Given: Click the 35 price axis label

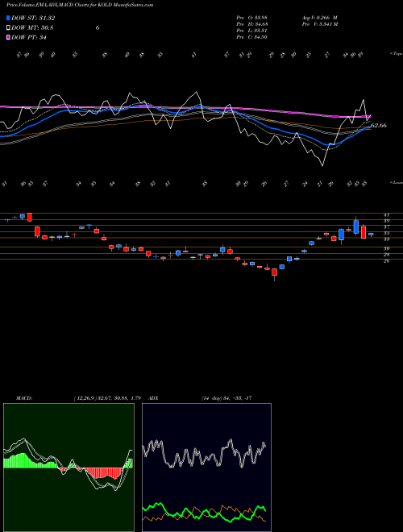Looking at the screenshot, I should tap(386, 233).
